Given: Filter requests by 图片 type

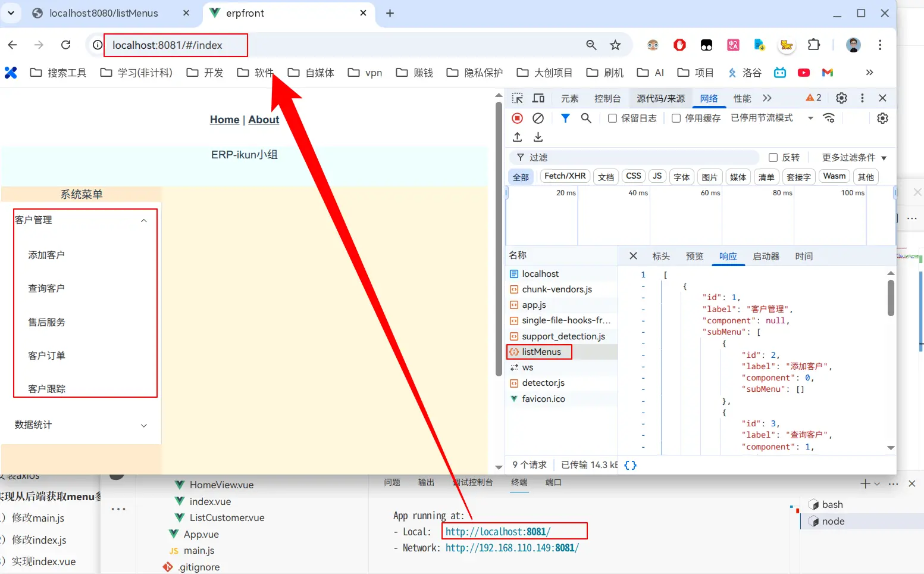Looking at the screenshot, I should [709, 177].
